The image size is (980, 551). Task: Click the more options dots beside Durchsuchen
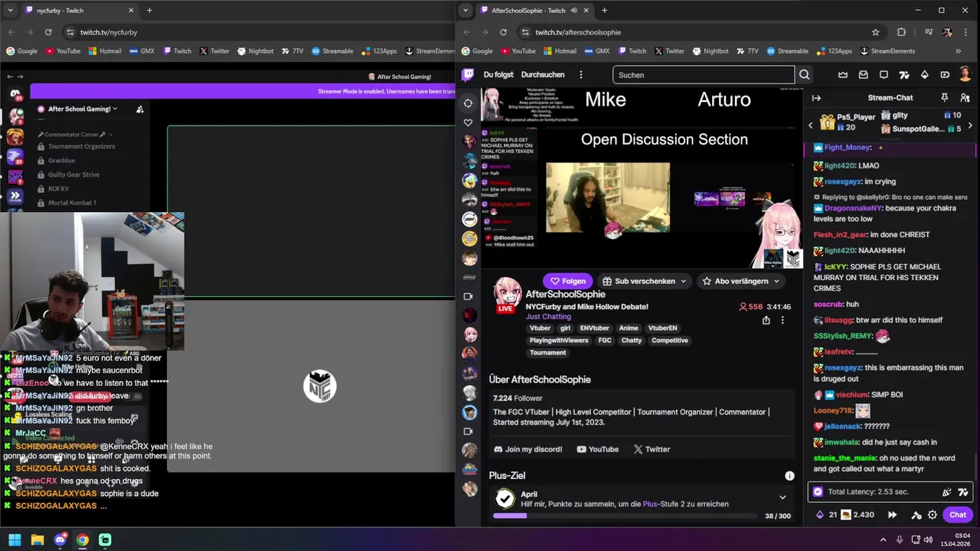(x=581, y=75)
